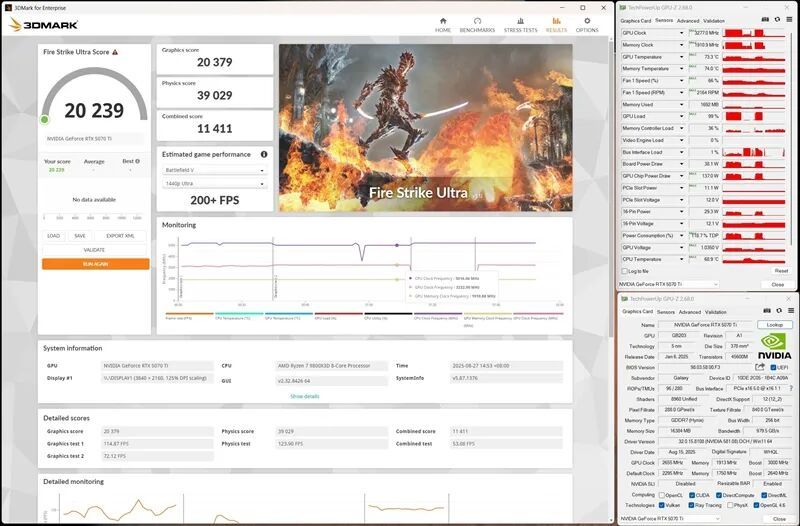
Task: Enable the Log to file checkbox
Action: 625,271
